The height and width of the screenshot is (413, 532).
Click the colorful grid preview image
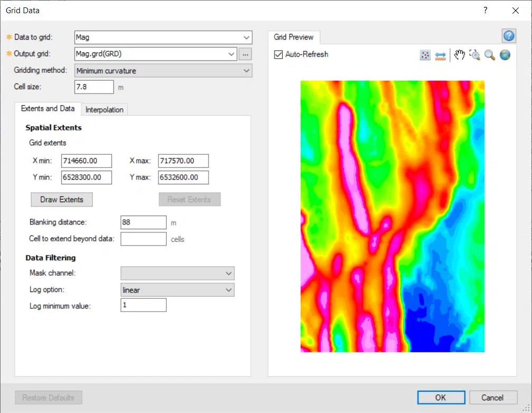pyautogui.click(x=392, y=217)
